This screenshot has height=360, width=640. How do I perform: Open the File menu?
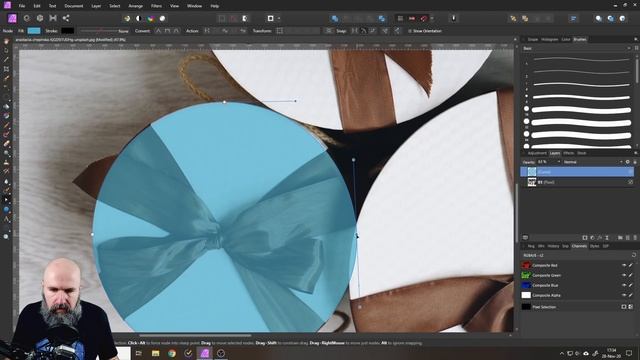tap(22, 6)
